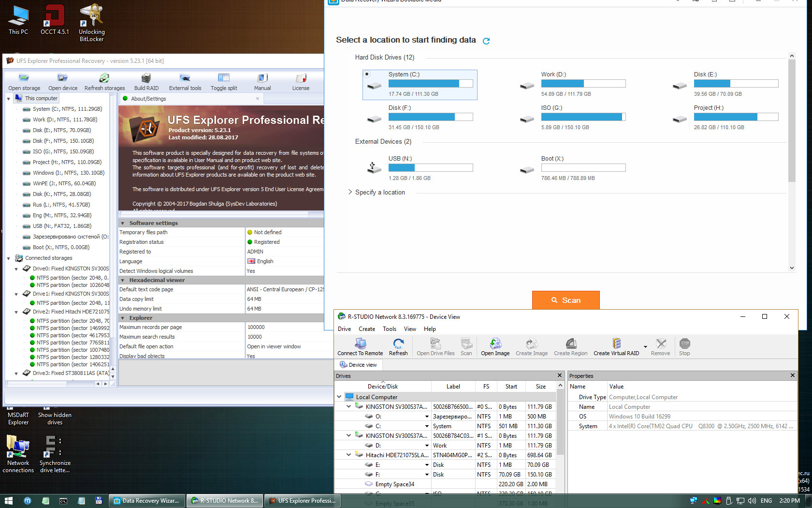812x508 pixels.
Task: Refresh drive list in Data Recovery Wizard
Action: coord(486,41)
